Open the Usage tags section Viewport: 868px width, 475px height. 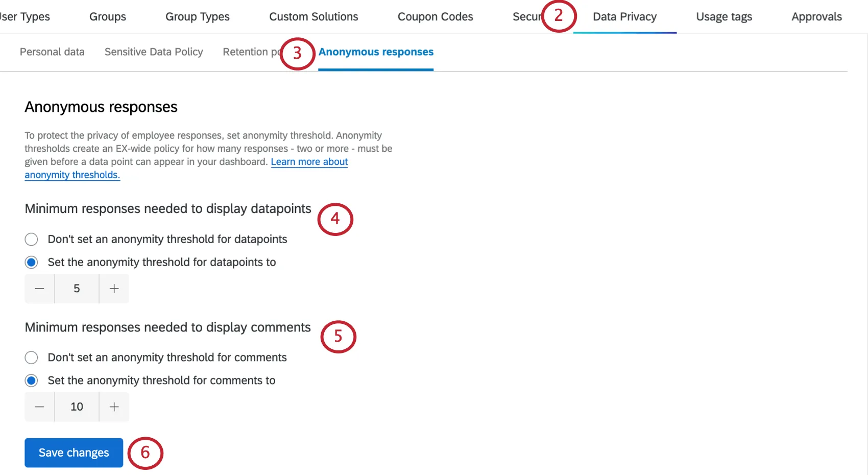724,16
